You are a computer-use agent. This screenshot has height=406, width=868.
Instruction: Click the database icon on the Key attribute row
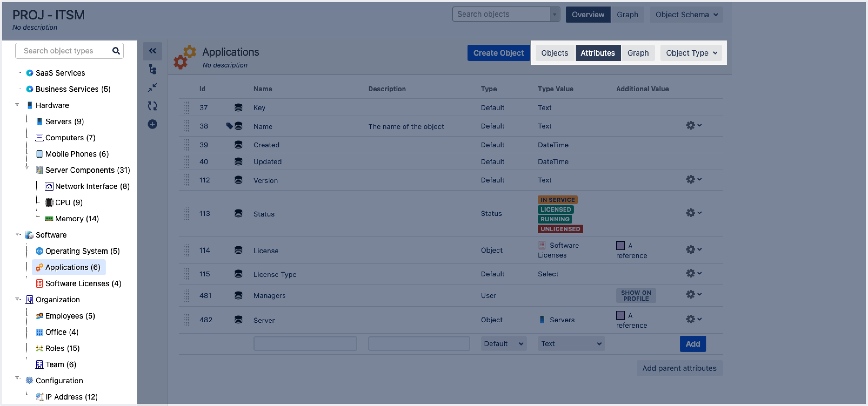click(x=238, y=107)
